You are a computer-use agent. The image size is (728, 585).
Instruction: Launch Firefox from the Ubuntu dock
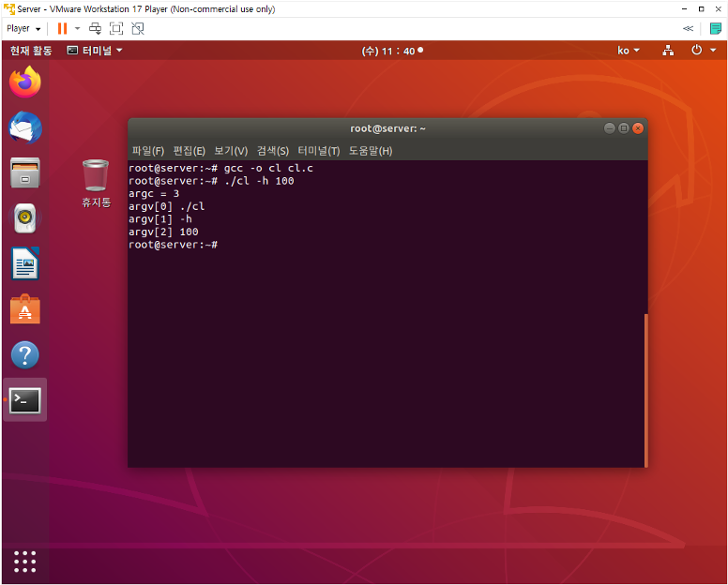point(25,82)
